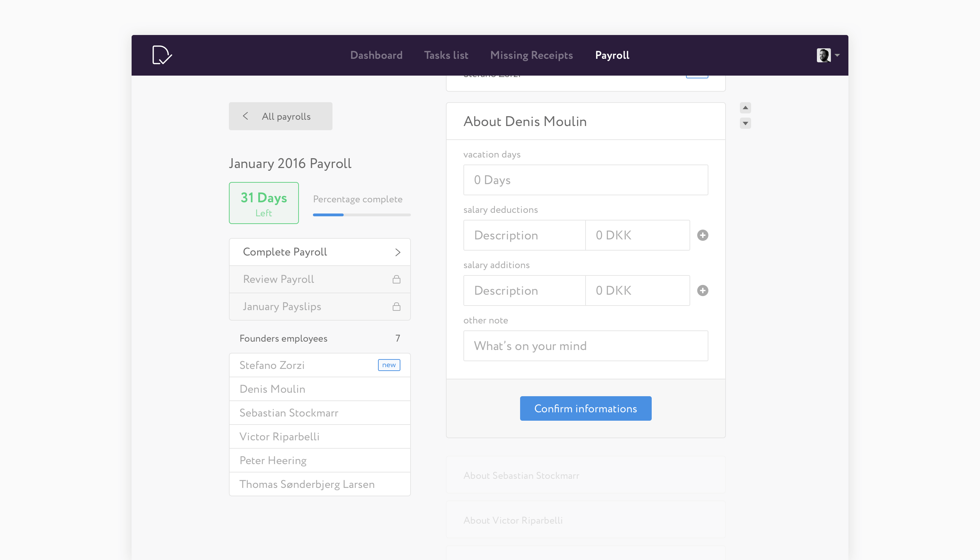Click the new badge beside Stefano Zorzi
Screen dimensions: 980x560
389,365
